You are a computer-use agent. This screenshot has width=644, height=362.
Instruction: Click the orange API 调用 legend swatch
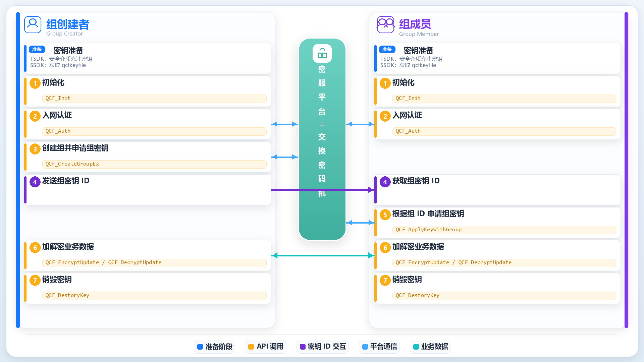pyautogui.click(x=251, y=347)
